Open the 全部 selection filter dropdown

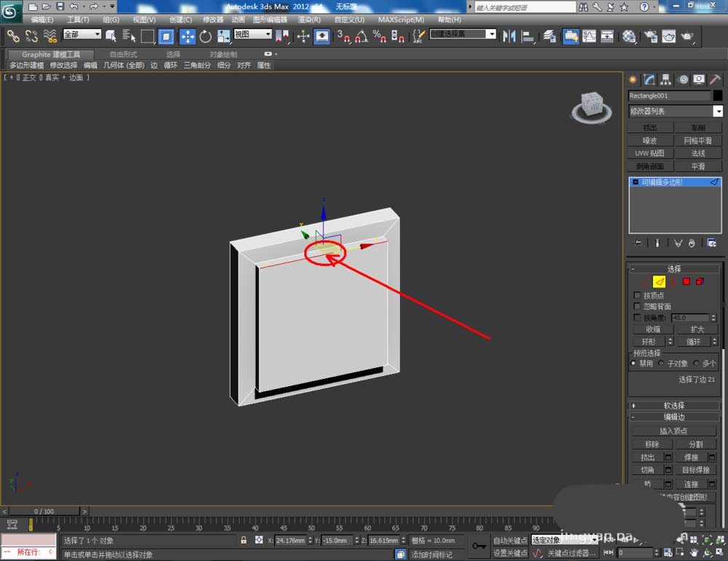(x=82, y=34)
